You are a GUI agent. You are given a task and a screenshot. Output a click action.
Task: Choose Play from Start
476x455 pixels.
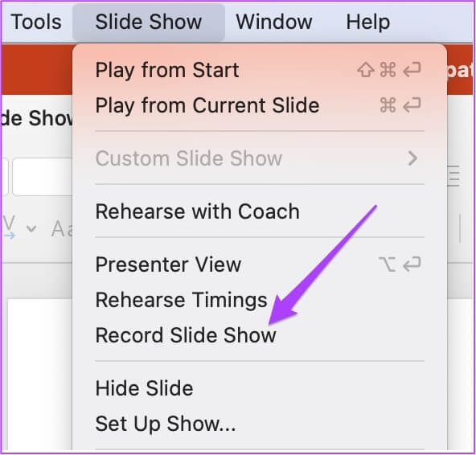pos(260,70)
